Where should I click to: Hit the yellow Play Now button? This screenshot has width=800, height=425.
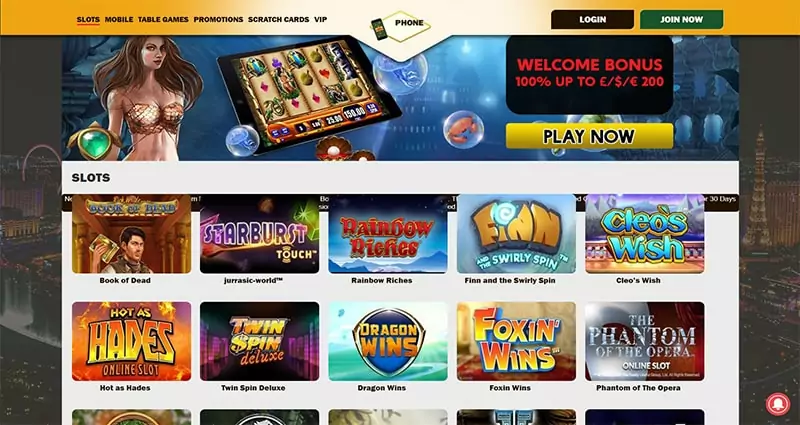(x=589, y=136)
